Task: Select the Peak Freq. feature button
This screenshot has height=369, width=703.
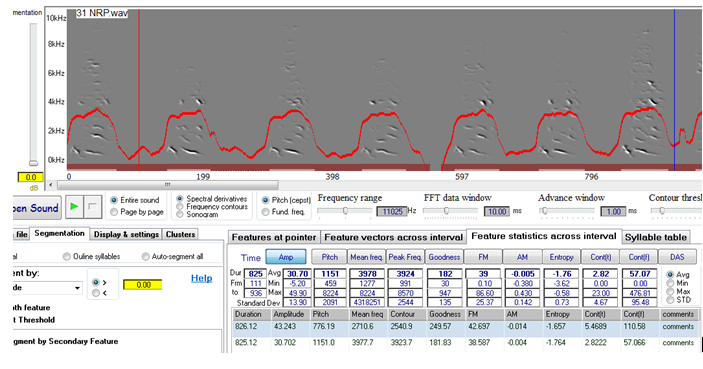Action: pos(405,257)
